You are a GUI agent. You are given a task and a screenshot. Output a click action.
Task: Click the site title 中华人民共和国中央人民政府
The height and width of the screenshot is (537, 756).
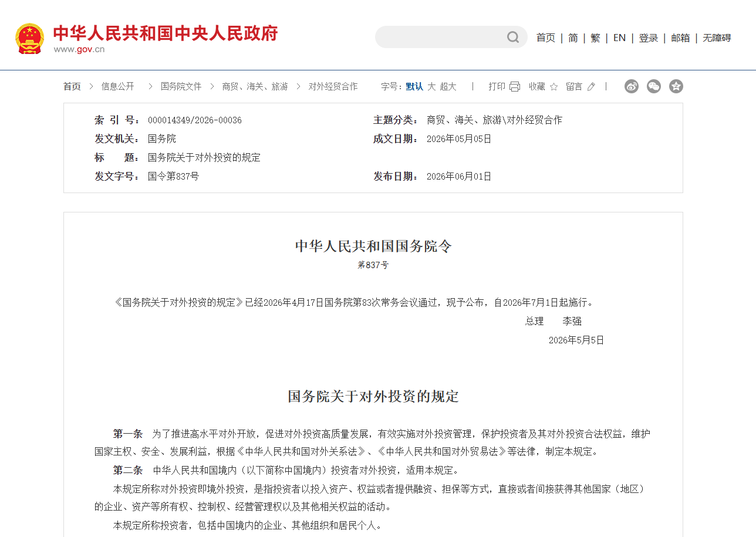[166, 33]
